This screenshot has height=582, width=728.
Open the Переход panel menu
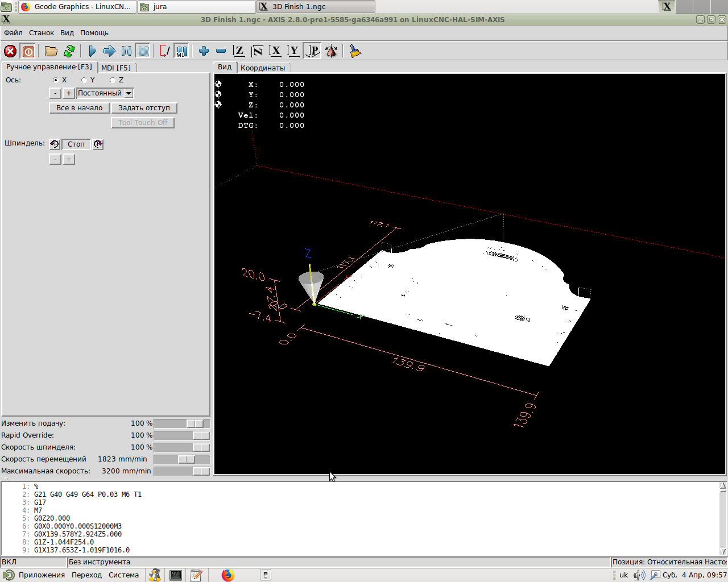point(86,575)
